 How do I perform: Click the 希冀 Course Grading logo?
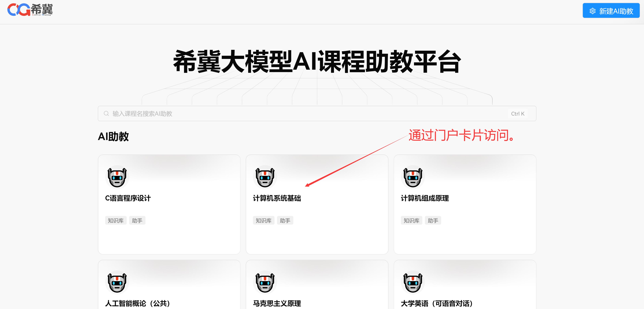click(x=30, y=10)
